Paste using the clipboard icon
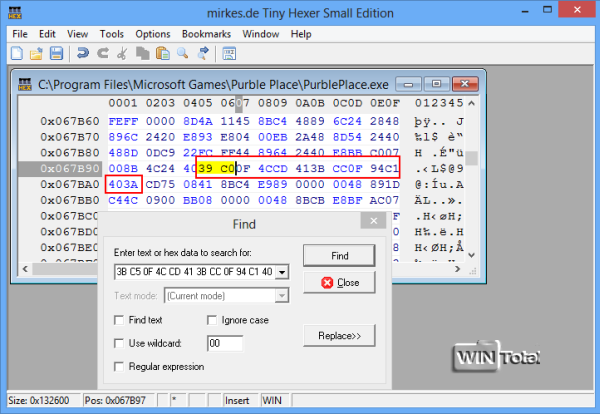The height and width of the screenshot is (414, 600). pos(163,53)
